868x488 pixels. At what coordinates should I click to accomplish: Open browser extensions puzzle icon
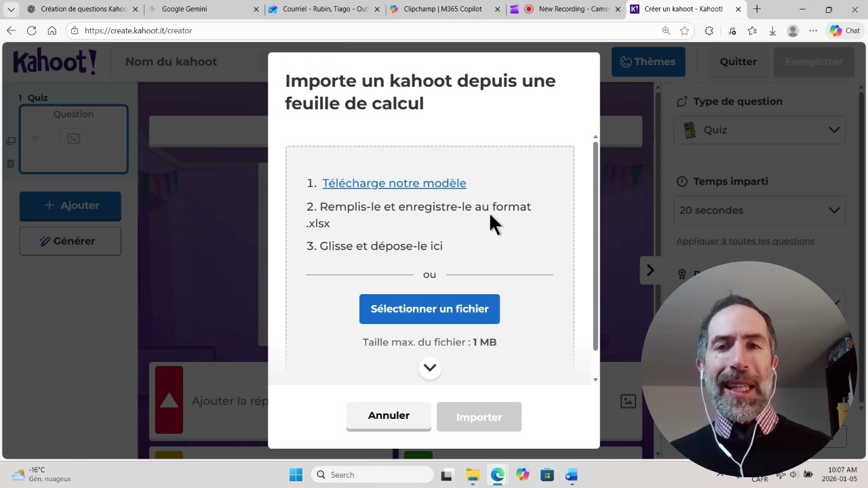(709, 30)
